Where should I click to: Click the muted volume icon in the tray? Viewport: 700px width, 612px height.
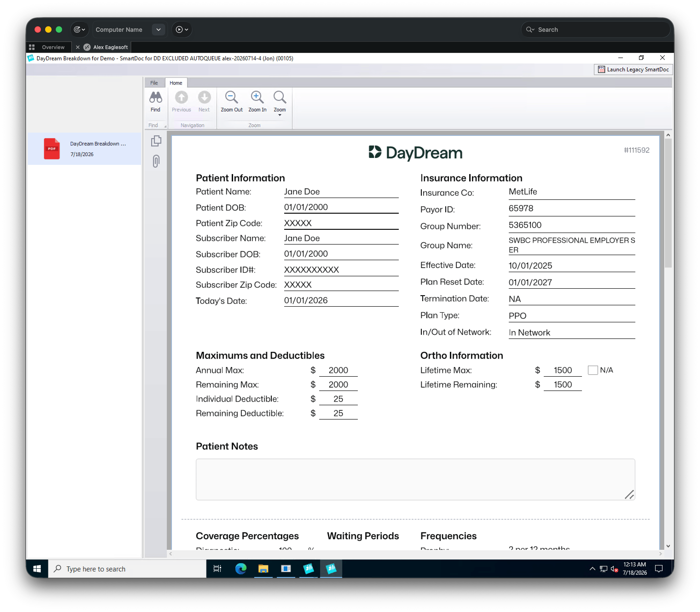(614, 569)
